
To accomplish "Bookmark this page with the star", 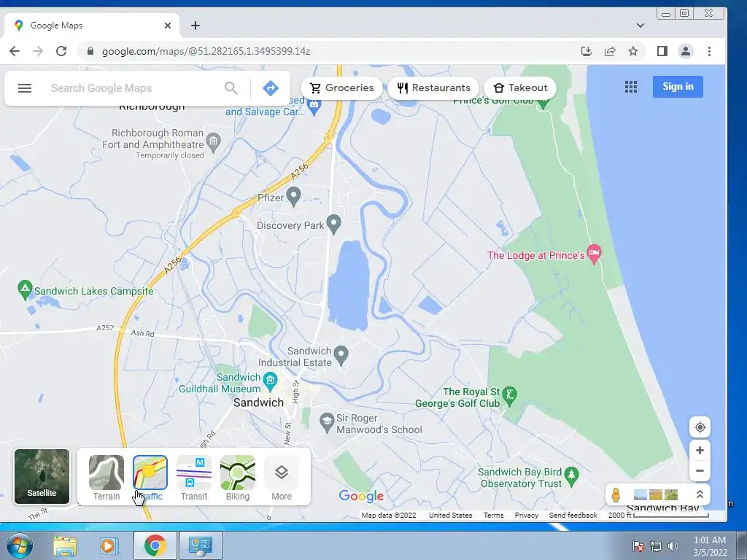I will point(632,51).
